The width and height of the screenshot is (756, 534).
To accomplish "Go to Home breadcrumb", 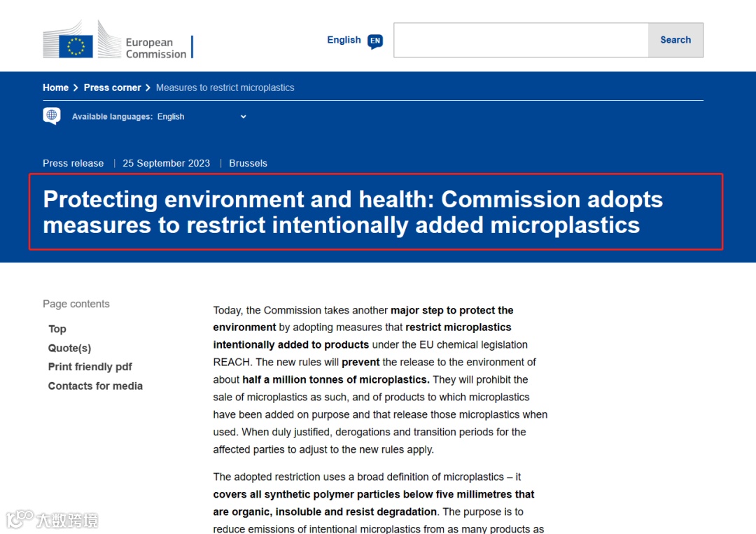I will click(55, 87).
